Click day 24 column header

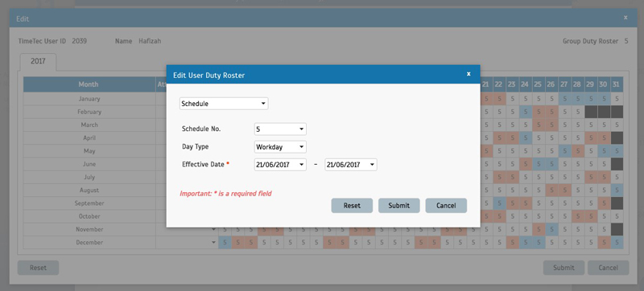click(x=525, y=84)
